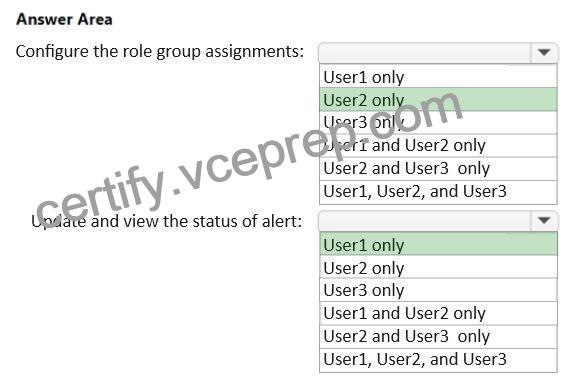Select 'User2 and User3 only' for alert status
Viewport: 567px width, 386px height.
click(x=438, y=336)
